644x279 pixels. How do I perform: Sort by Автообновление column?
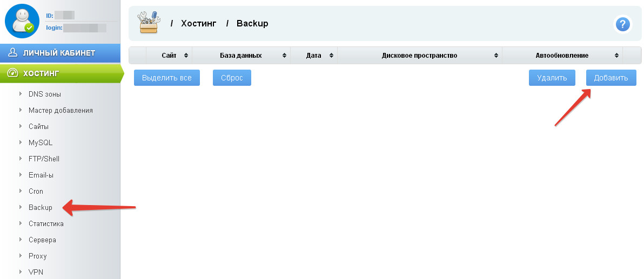[x=616, y=56]
